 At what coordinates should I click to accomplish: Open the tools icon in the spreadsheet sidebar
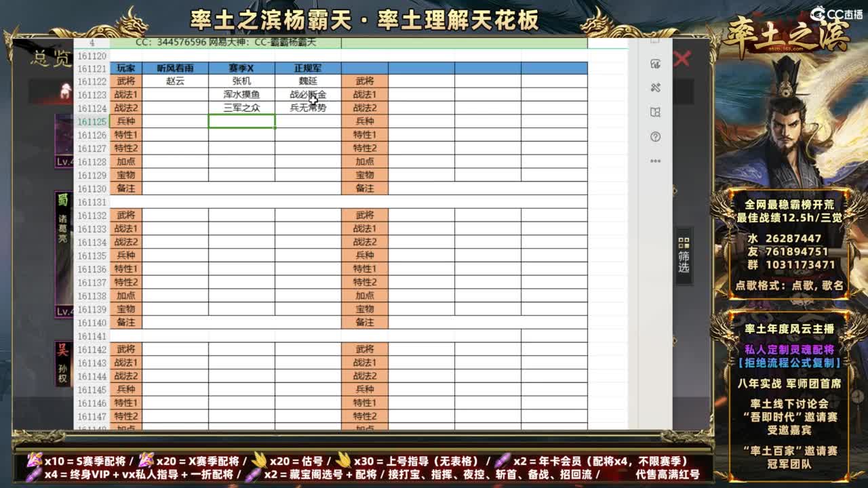655,87
